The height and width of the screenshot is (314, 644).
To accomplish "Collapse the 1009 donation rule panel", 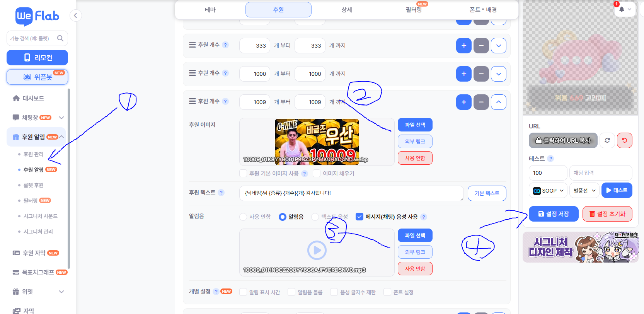I will [498, 102].
